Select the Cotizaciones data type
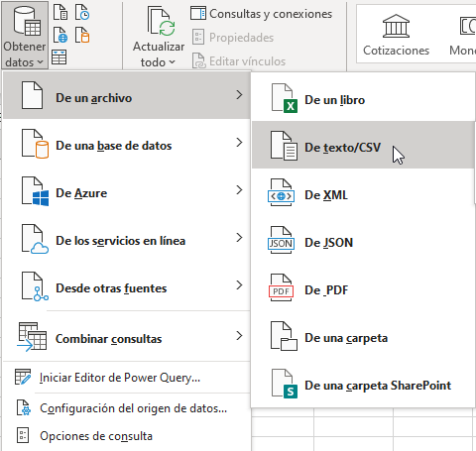The image size is (476, 451). click(x=396, y=35)
